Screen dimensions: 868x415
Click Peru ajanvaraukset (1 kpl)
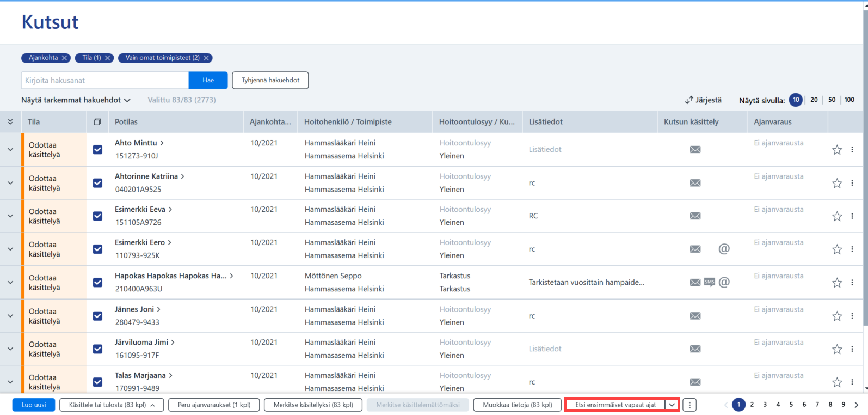(214, 405)
